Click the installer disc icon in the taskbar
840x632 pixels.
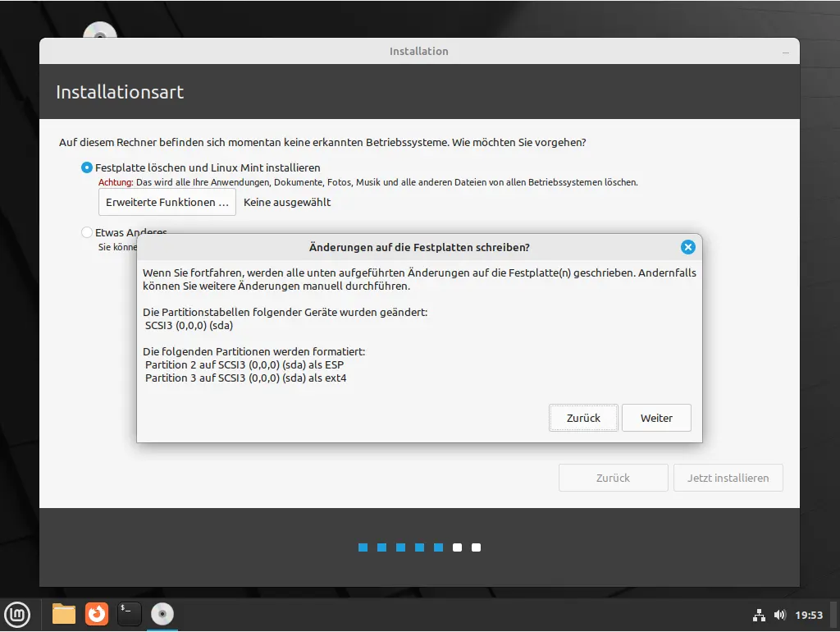162,614
